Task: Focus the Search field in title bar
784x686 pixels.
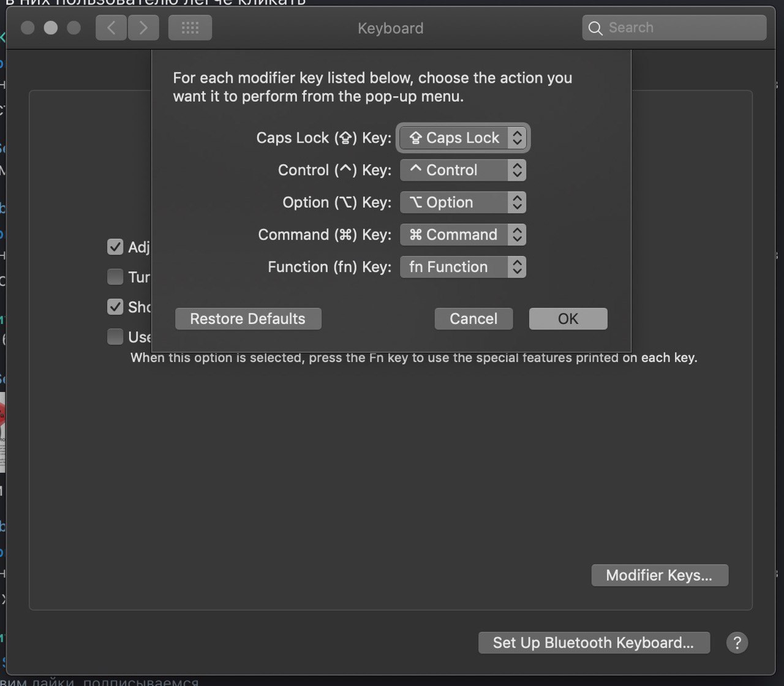Action: click(x=674, y=28)
